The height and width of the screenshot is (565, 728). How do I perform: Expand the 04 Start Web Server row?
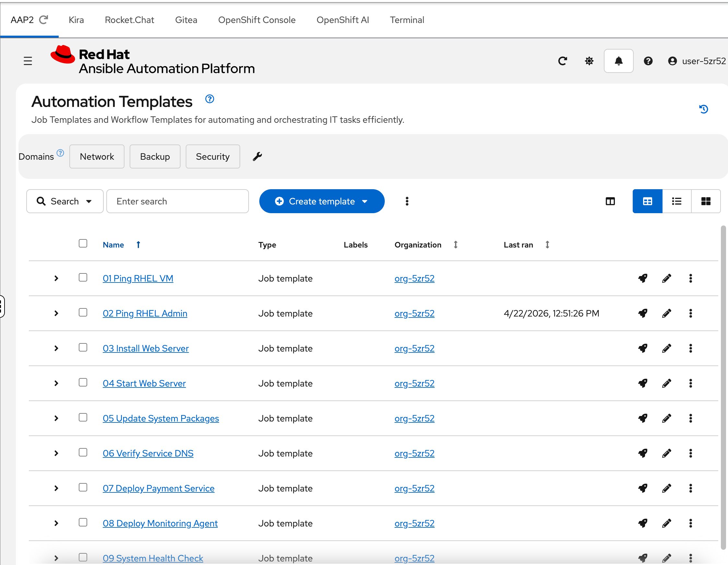56,383
